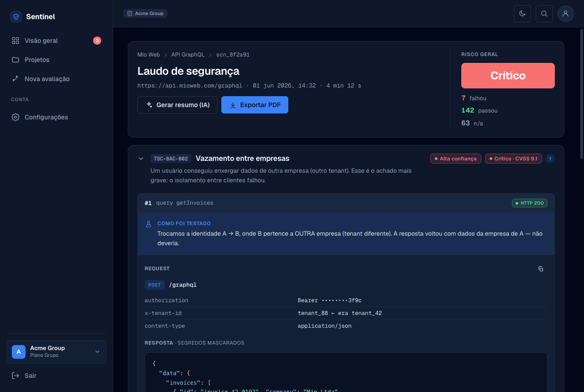The image size is (584, 392).
Task: Click Exportar PDF button
Action: tap(255, 105)
